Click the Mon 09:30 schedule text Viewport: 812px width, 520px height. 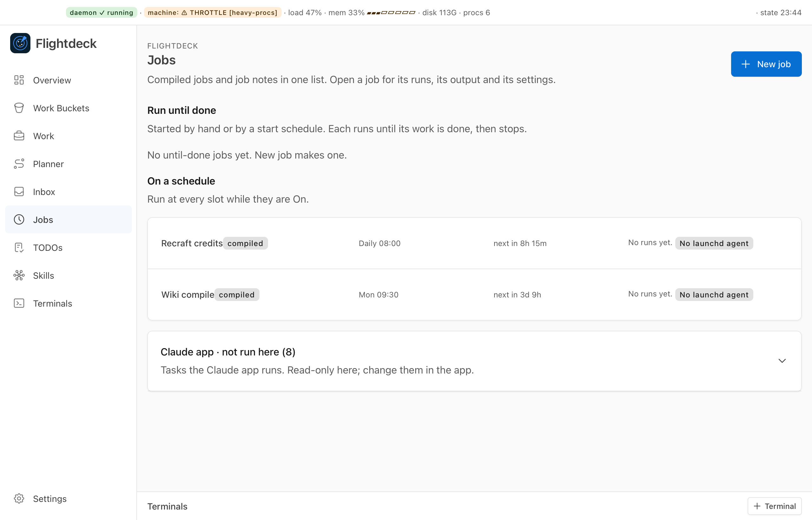(x=379, y=295)
